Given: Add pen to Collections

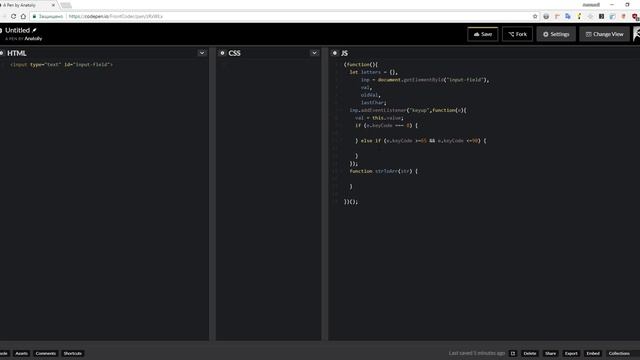Looking at the screenshot, I should [619, 353].
